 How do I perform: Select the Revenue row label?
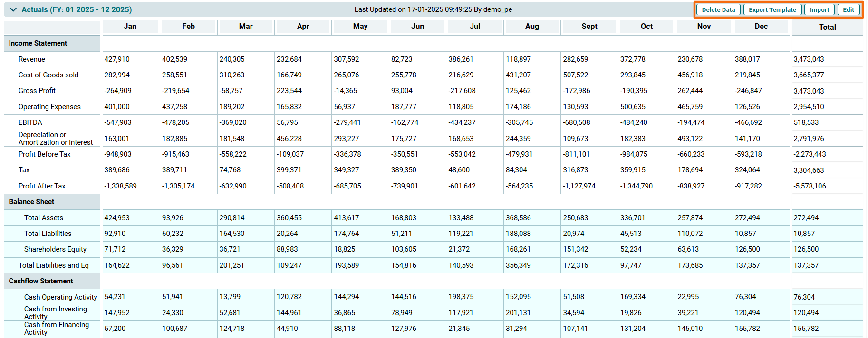32,59
